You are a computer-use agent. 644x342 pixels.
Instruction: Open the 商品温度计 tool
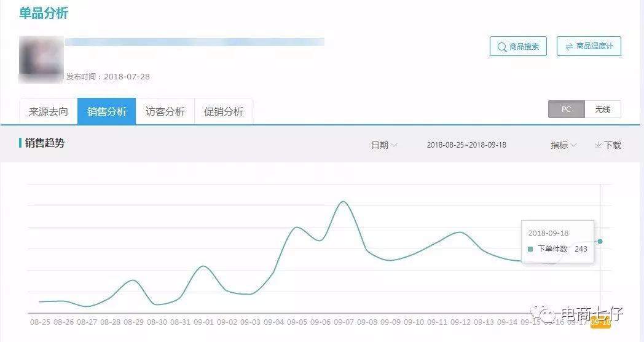[589, 46]
